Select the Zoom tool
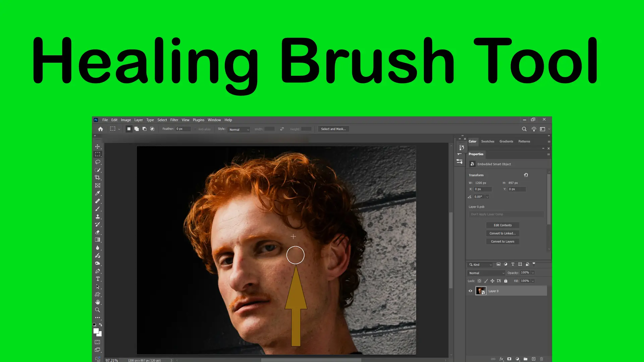Viewport: 644px width, 362px height. (x=98, y=310)
